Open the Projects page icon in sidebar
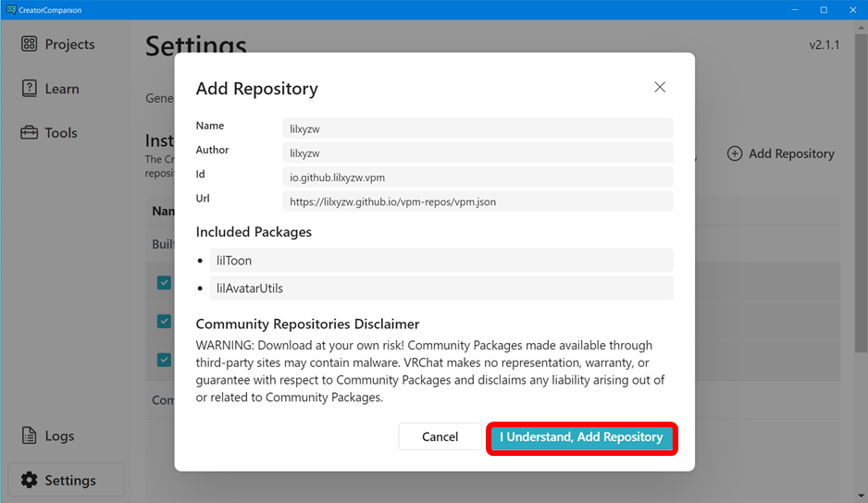Image resolution: width=868 pixels, height=503 pixels. tap(30, 44)
